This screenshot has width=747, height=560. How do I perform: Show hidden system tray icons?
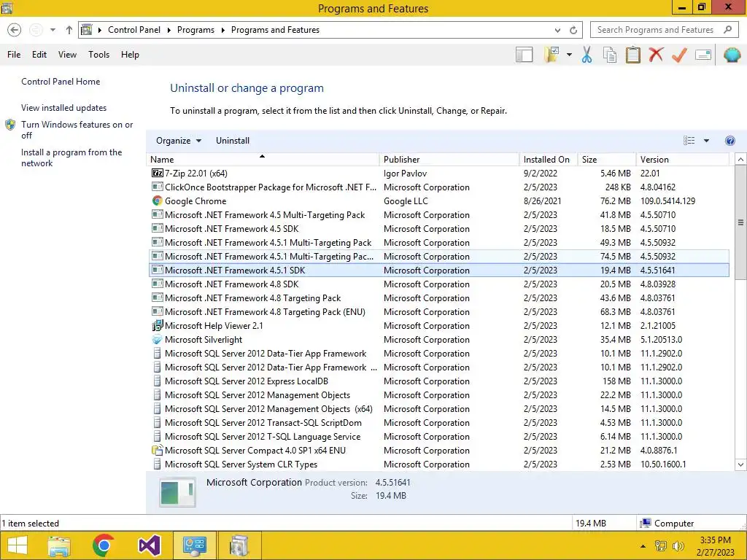coord(643,546)
